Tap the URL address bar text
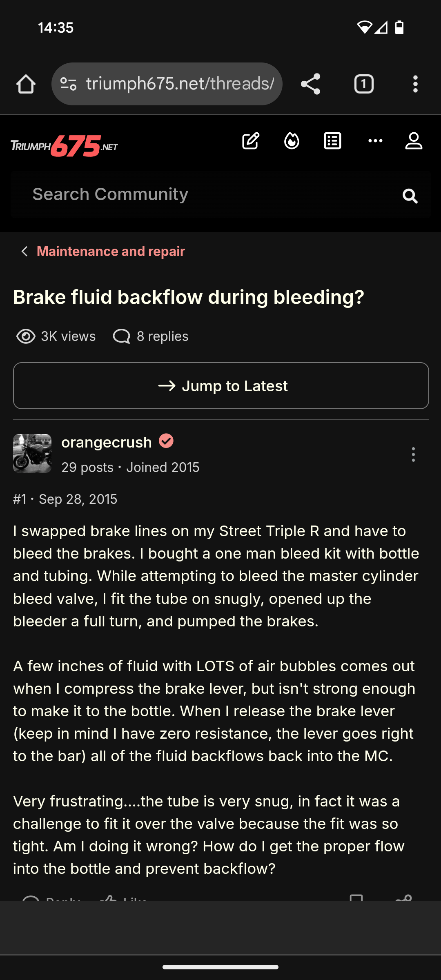Viewport: 441px width, 980px height. (180, 84)
